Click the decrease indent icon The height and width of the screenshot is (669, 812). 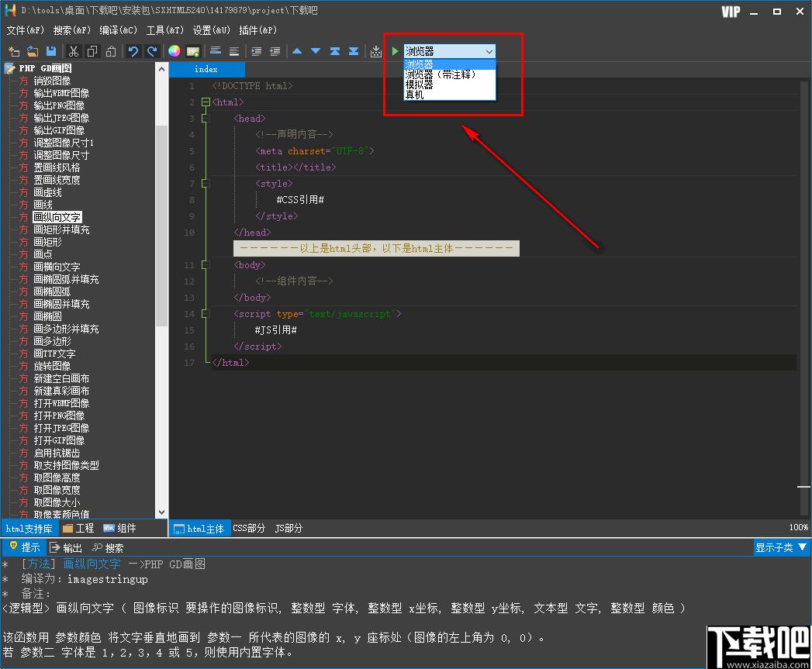[x=275, y=50]
